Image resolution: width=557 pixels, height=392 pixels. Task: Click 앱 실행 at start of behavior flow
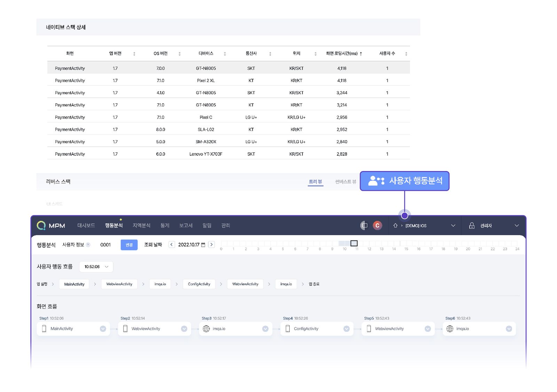[x=42, y=284]
